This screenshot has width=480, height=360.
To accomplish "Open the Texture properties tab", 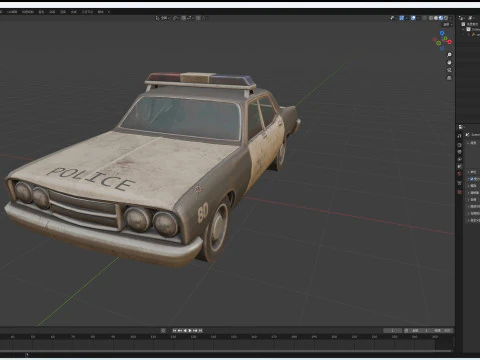I will [x=459, y=192].
